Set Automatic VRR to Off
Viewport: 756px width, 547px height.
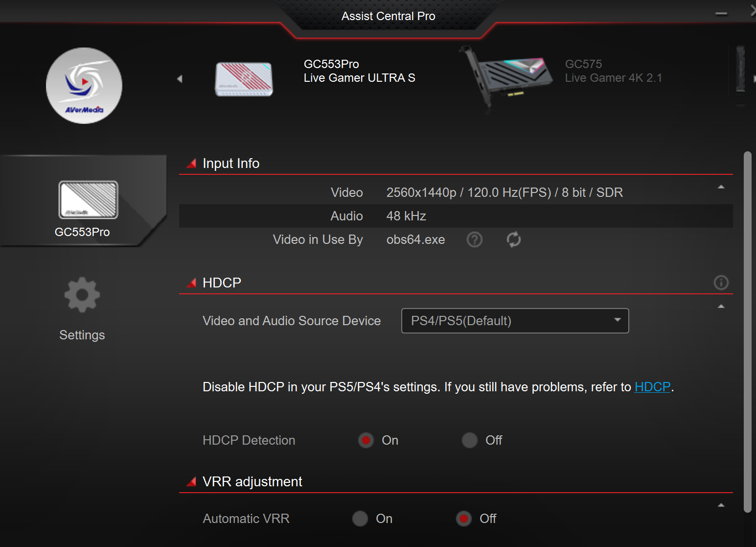coord(464,519)
